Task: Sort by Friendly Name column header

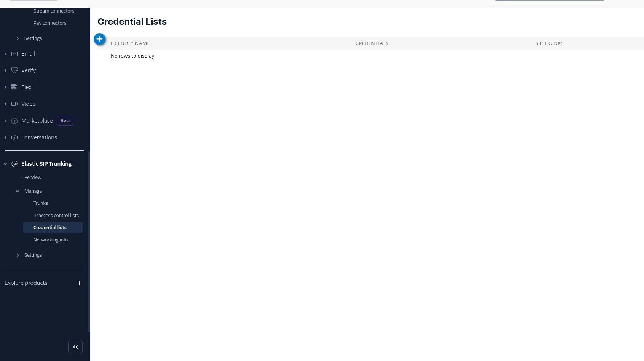Action: click(x=130, y=43)
